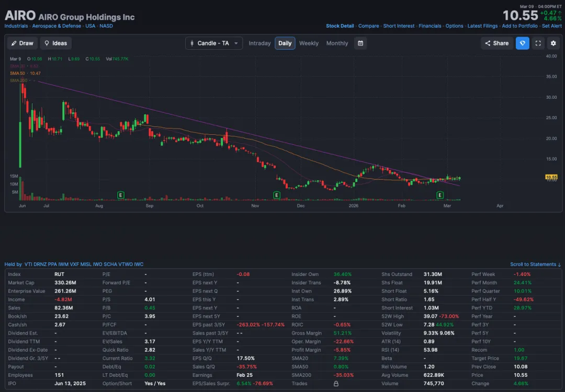Click the Short Float value 5.16%
This screenshot has width=565, height=392.
(431, 291)
